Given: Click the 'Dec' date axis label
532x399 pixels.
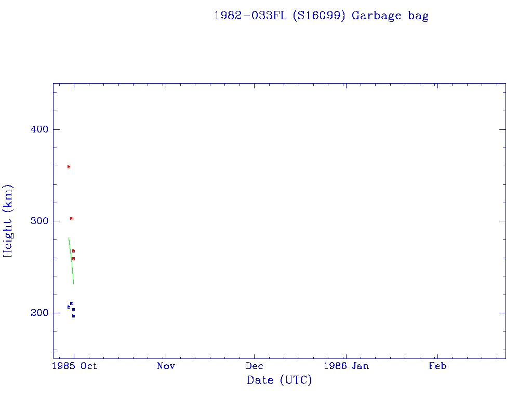Looking at the screenshot, I should coord(255,366).
